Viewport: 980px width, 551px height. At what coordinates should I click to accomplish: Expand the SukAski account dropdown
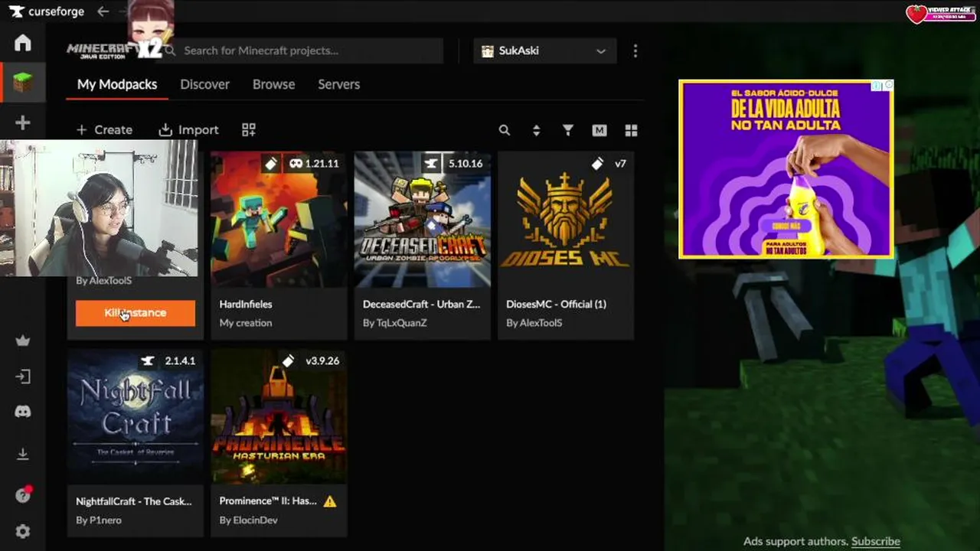click(x=544, y=51)
